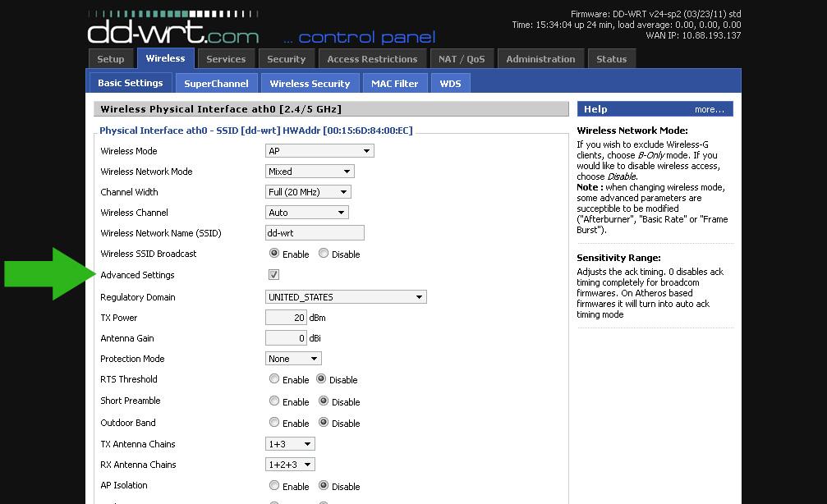Viewport: 827px width, 504px height.
Task: Click the TX Power input field
Action: pos(287,318)
